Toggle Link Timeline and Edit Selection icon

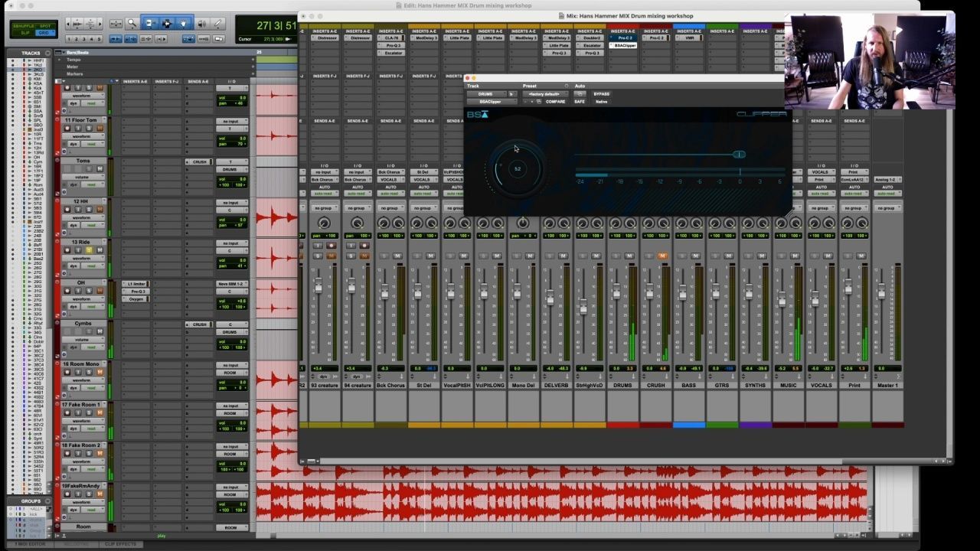click(x=132, y=38)
